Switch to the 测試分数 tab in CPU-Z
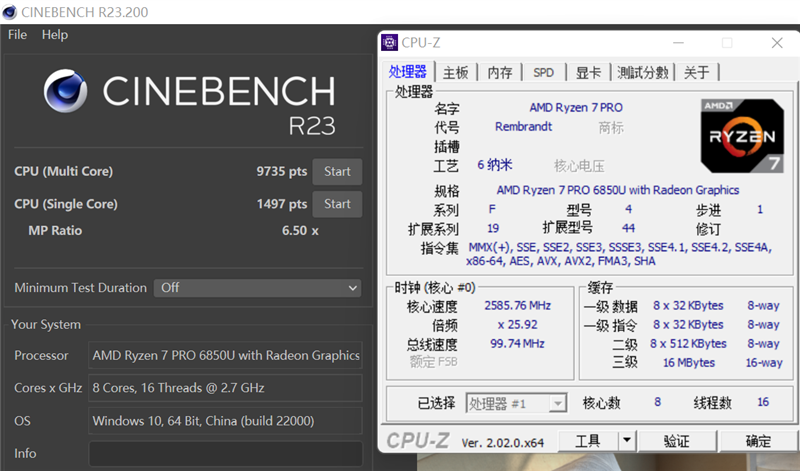 click(643, 72)
